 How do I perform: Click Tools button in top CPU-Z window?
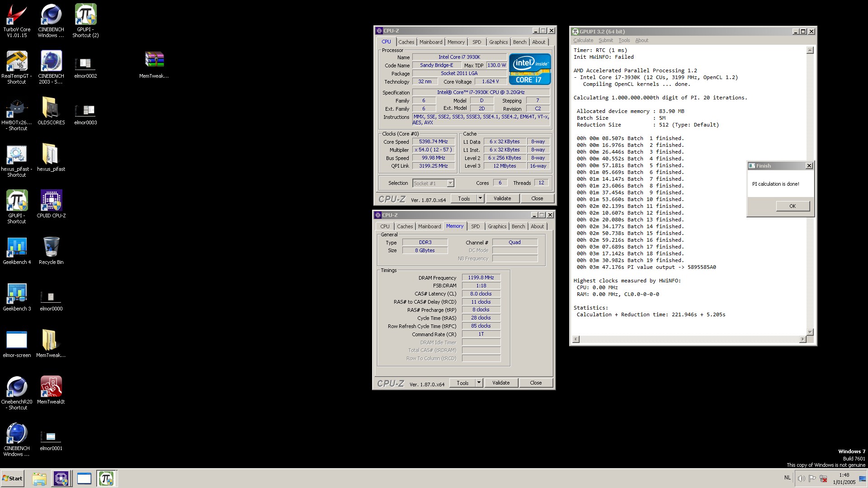[x=464, y=198]
